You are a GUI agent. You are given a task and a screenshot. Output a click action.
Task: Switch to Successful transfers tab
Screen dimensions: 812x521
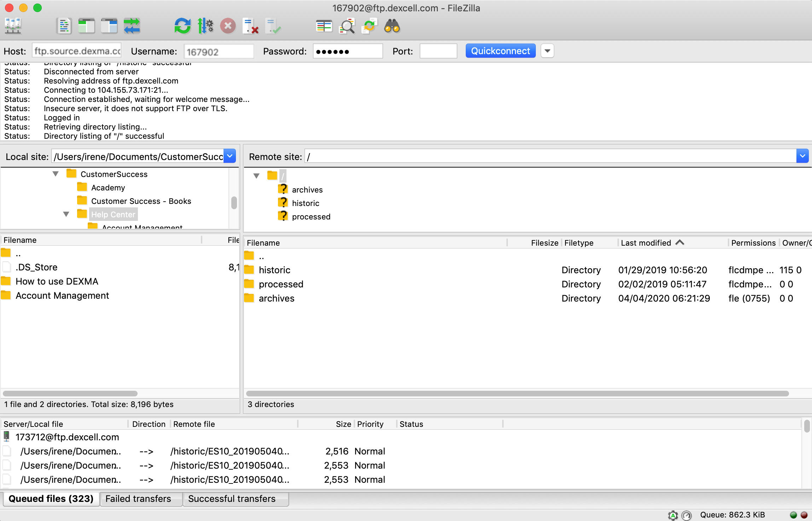pyautogui.click(x=232, y=499)
